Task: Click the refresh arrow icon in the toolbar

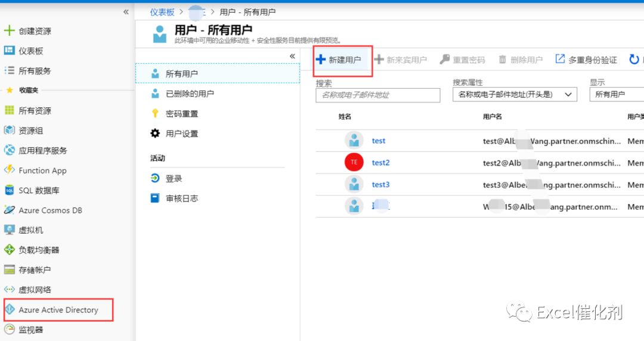Action: pyautogui.click(x=634, y=60)
